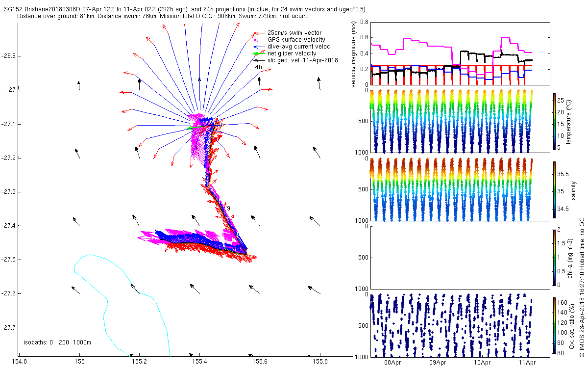Click the -27.5 latitude tick label
Screen dimensions: 588x368
point(8,260)
